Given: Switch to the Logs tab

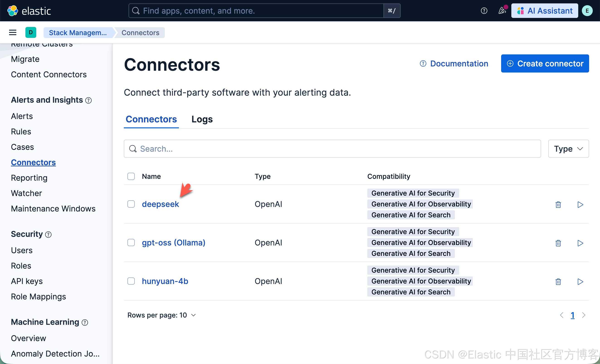Looking at the screenshot, I should coord(202,119).
